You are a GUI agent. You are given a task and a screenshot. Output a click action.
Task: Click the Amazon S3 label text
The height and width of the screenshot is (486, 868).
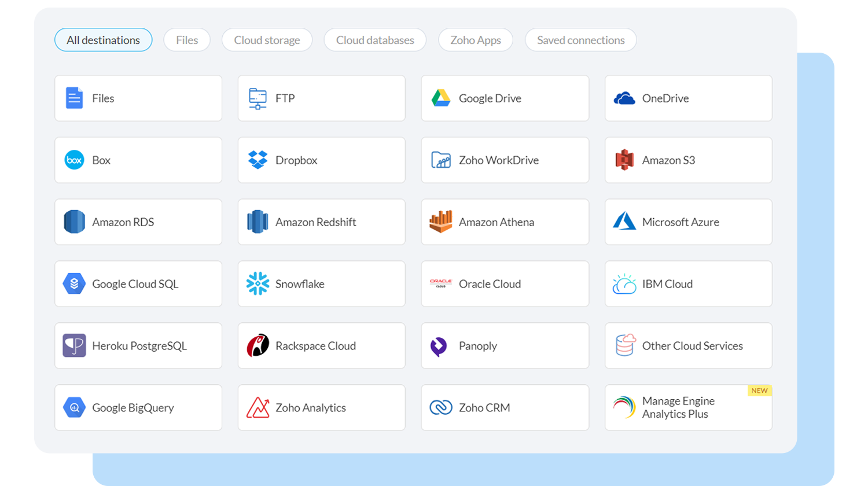pos(669,160)
